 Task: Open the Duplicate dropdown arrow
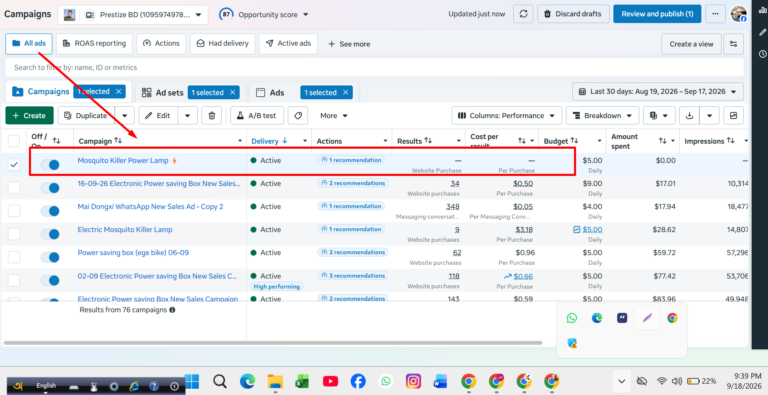click(124, 116)
